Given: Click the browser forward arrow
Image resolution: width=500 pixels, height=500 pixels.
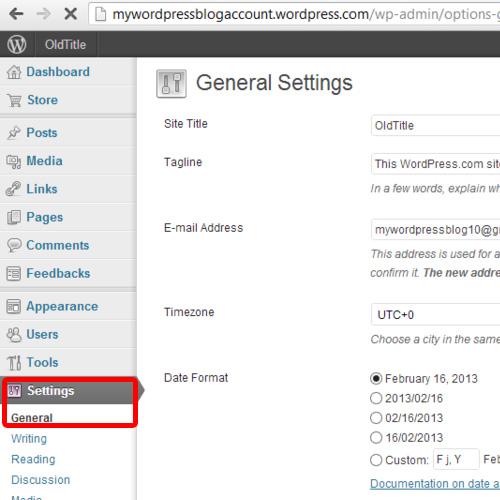Looking at the screenshot, I should (43, 14).
